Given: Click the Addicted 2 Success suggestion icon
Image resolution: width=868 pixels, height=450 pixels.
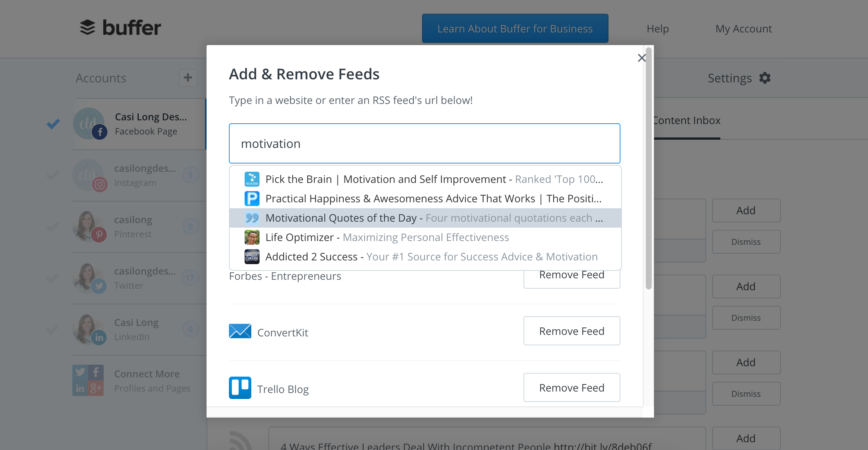Looking at the screenshot, I should [x=252, y=257].
